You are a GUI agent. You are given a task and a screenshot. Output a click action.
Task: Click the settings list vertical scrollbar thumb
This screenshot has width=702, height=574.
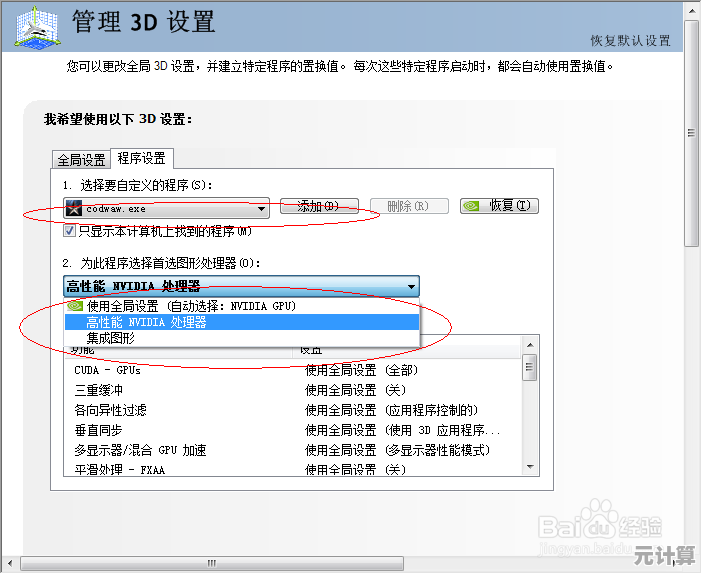pos(530,367)
